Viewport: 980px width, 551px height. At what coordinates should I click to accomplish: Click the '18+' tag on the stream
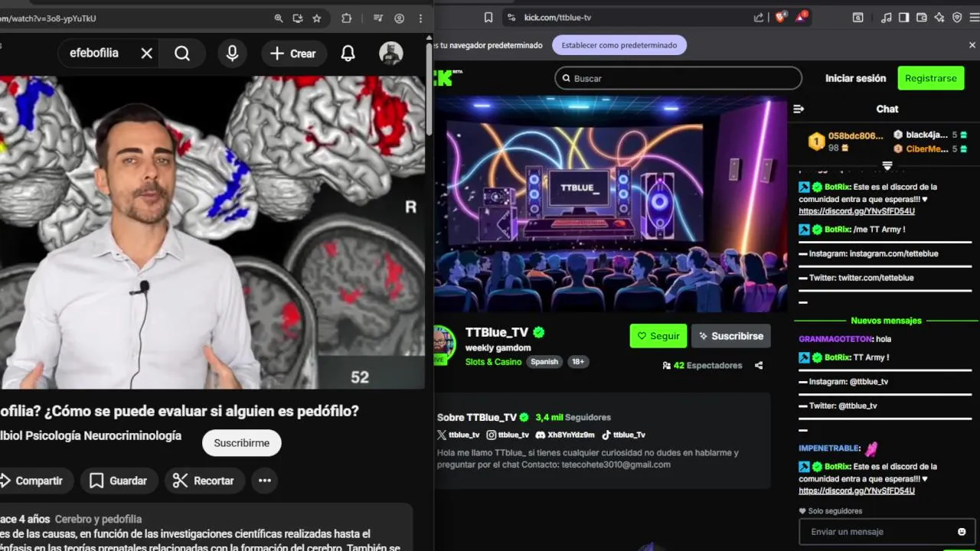(578, 362)
